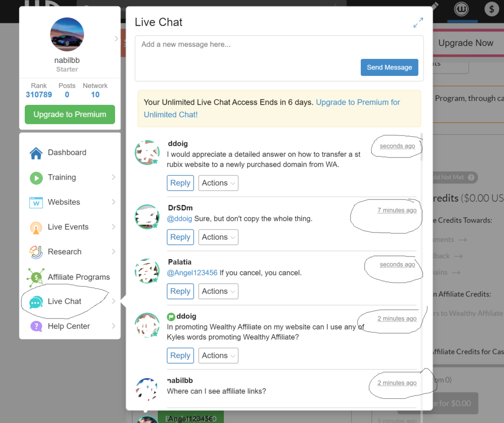Click the @Angel123456 mention link
Screen dimensions: 504x423
point(192,273)
